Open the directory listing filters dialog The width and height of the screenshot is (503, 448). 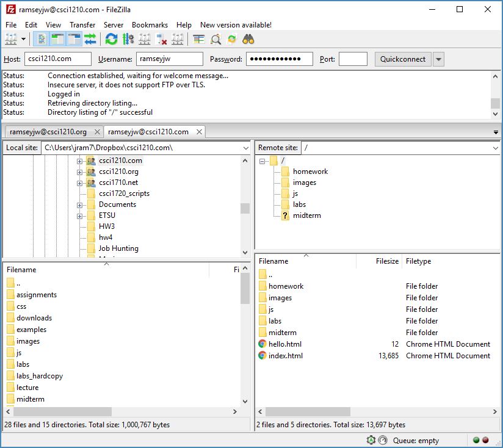[x=199, y=40]
